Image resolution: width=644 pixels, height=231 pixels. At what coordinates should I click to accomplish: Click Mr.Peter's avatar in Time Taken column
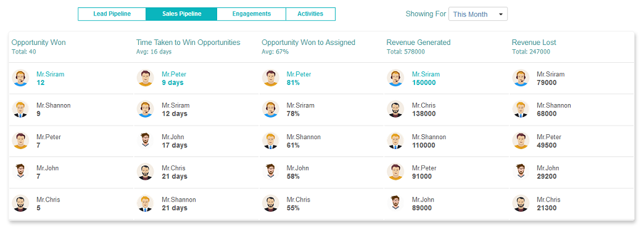pos(145,78)
